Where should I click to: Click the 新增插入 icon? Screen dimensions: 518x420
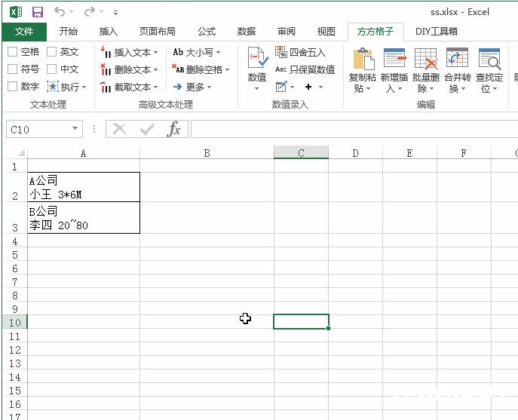(394, 58)
